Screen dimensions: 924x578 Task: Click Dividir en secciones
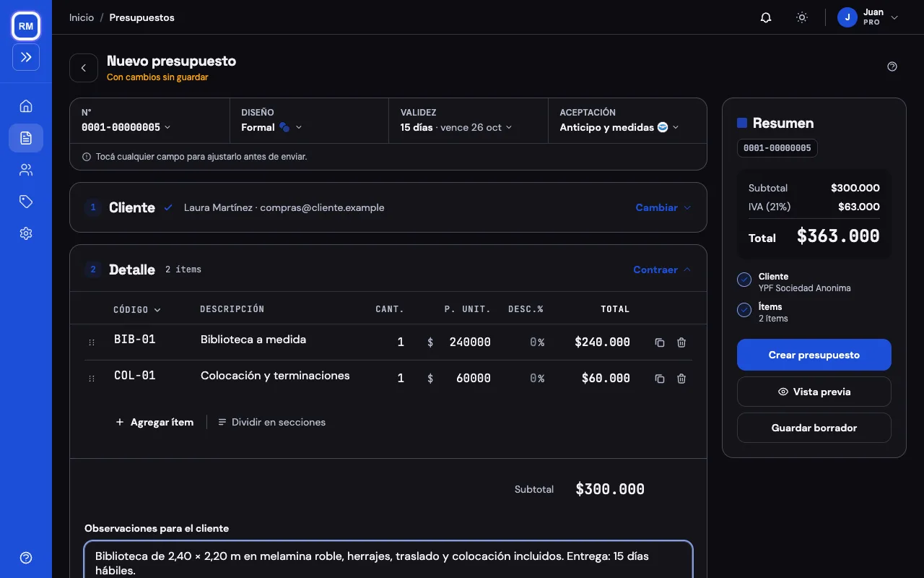point(271,422)
